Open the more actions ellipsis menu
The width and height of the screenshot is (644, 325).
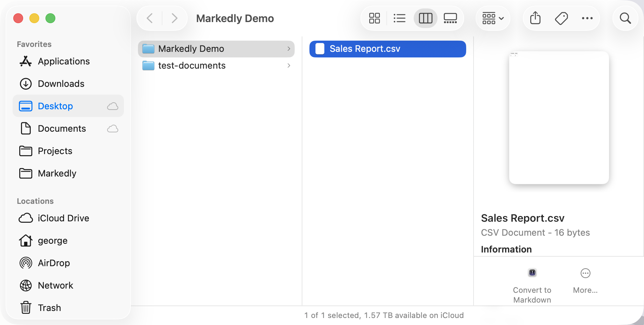(x=587, y=18)
